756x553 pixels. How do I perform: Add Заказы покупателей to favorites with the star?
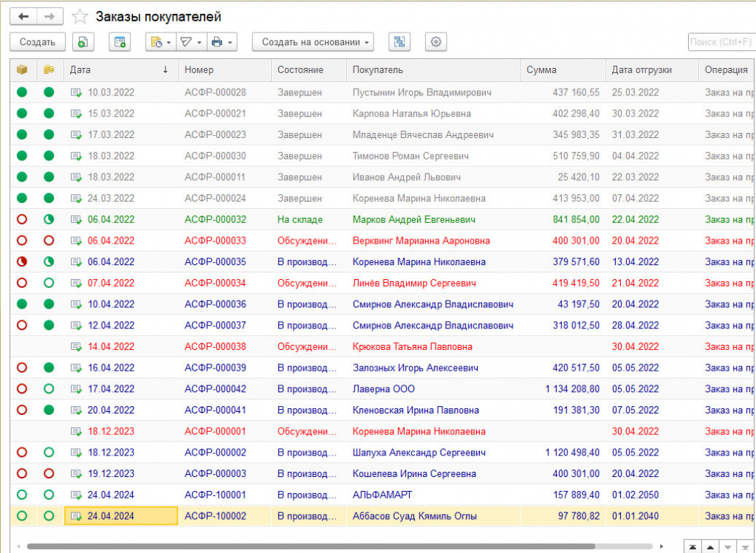tap(80, 17)
